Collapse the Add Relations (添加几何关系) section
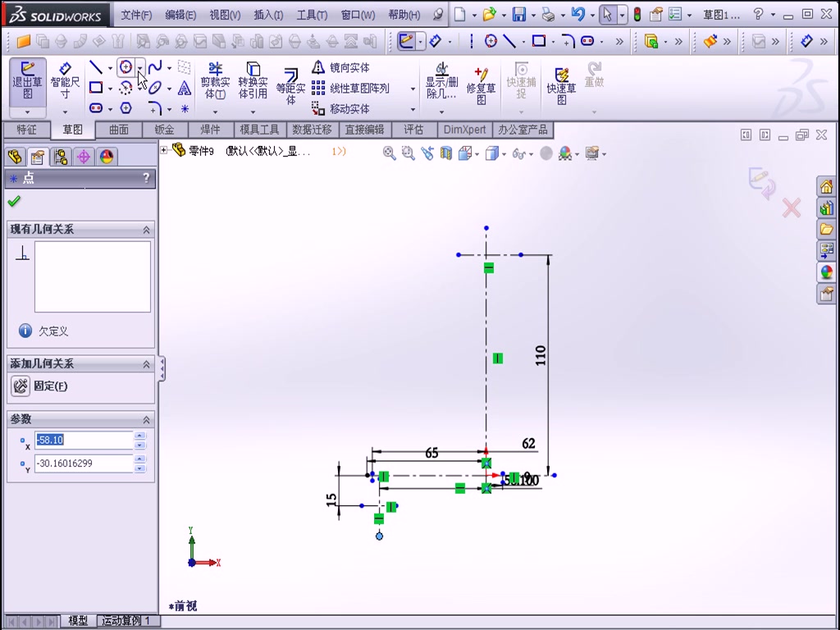The height and width of the screenshot is (630, 840). (146, 364)
